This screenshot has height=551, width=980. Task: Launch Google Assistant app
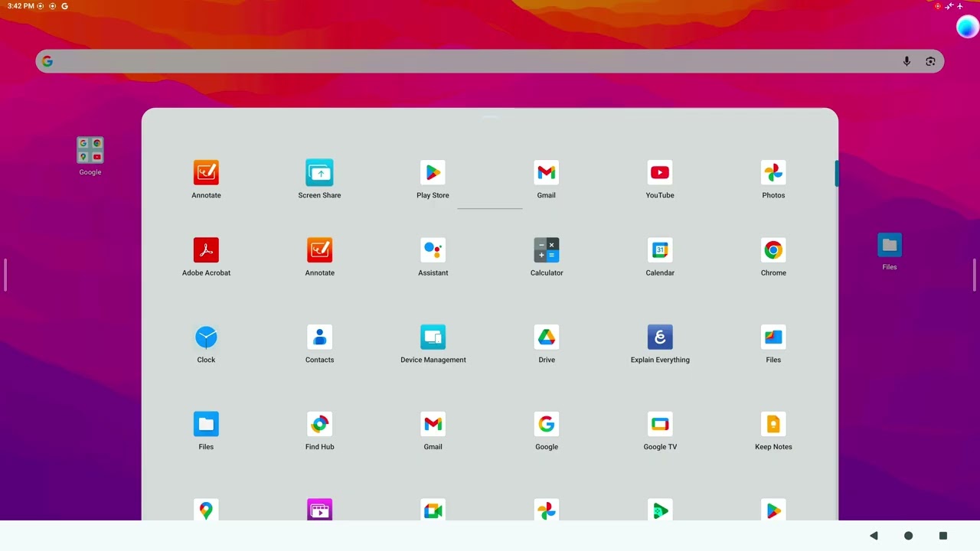coord(433,250)
